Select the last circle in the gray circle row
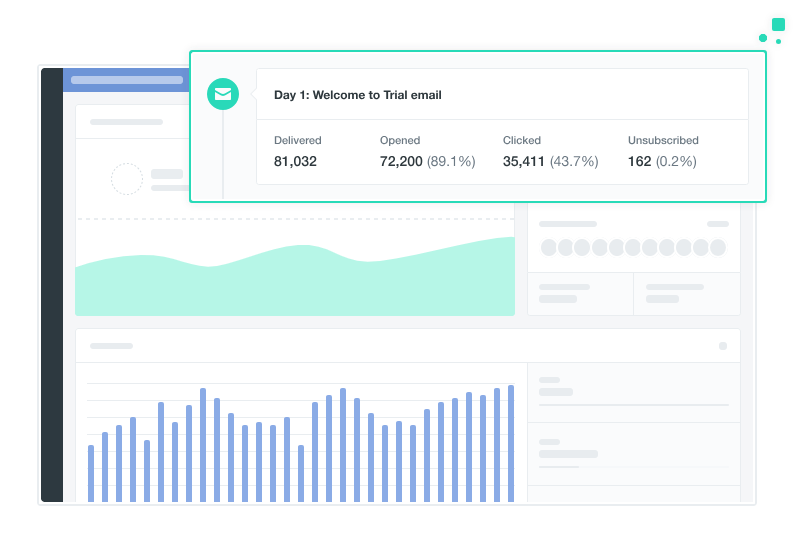The height and width of the screenshot is (545, 808). click(717, 248)
